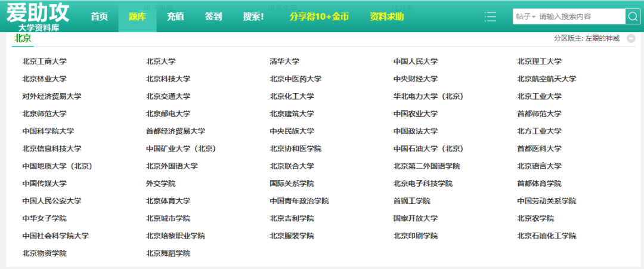This screenshot has height=269, width=644.
Task: Open 北京林业大学 link
Action: [44, 79]
